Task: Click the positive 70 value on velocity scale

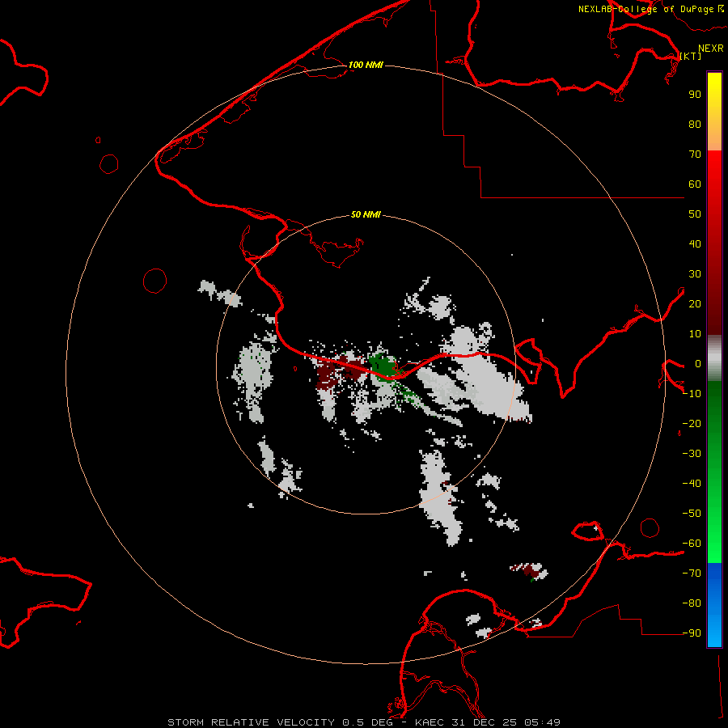Action: (x=695, y=154)
